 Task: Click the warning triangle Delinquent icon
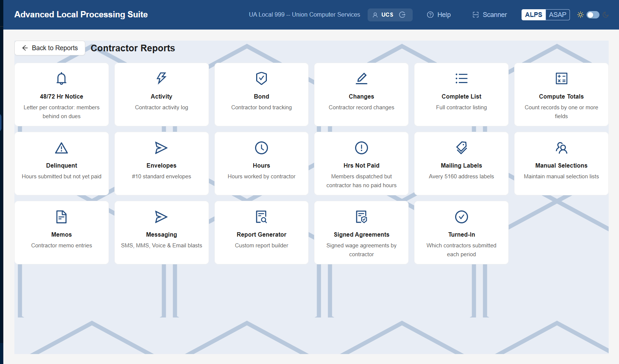(61, 148)
